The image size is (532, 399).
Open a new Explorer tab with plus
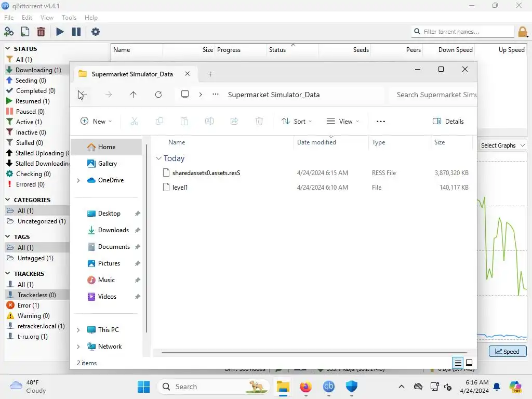210,74
